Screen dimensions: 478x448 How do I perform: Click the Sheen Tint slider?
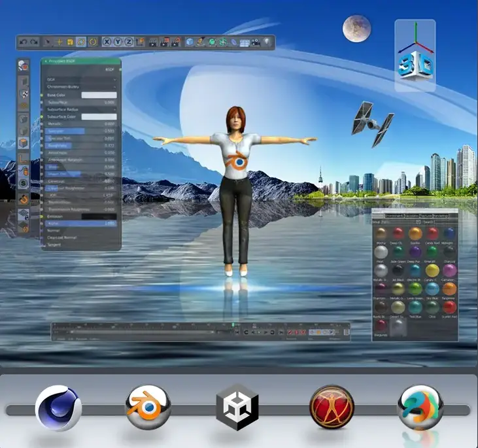pos(81,174)
